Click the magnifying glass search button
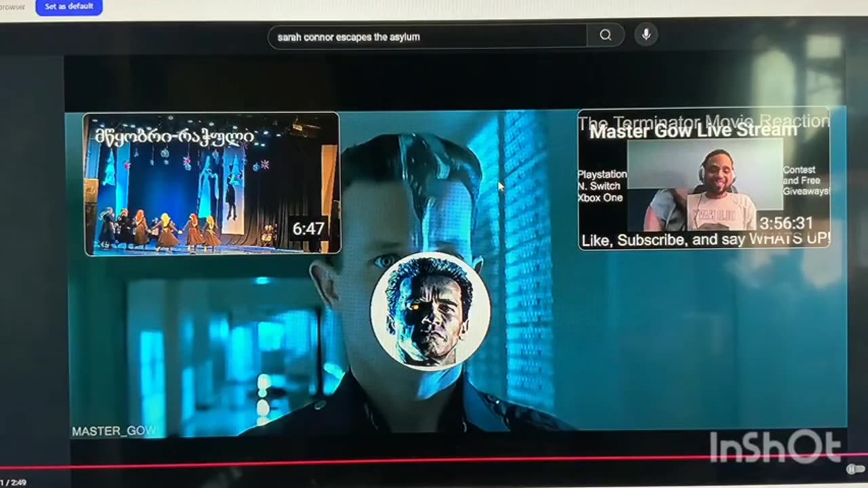The height and width of the screenshot is (488, 868). 606,36
